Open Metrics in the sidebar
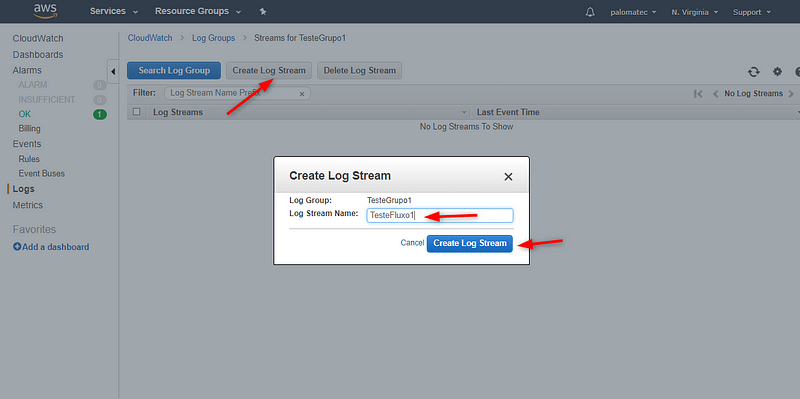This screenshot has width=800, height=399. 28,205
